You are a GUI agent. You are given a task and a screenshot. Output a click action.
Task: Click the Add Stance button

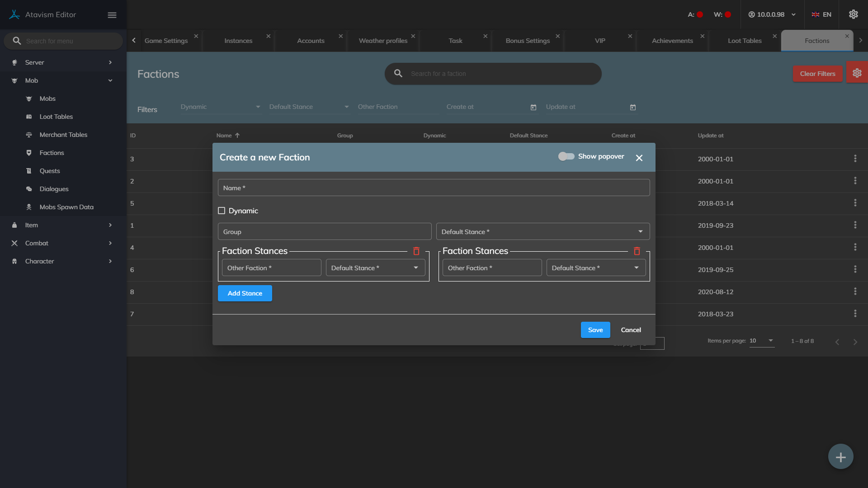coord(245,293)
